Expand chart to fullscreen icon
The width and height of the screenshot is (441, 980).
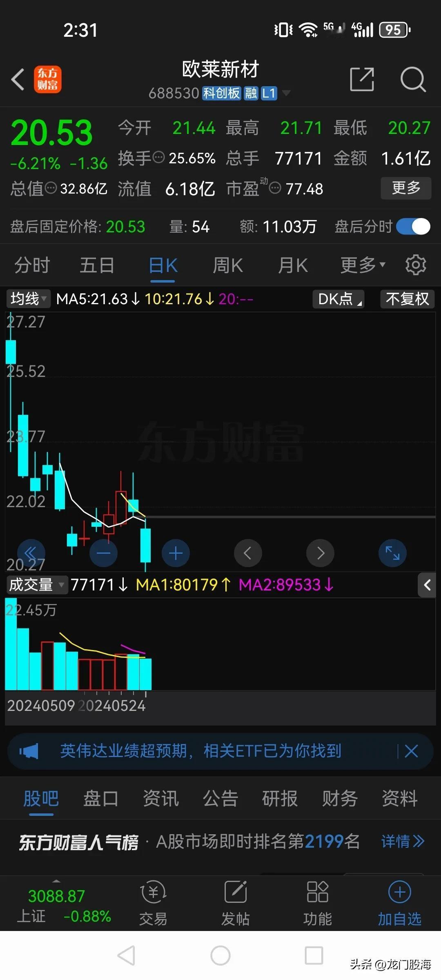[392, 553]
